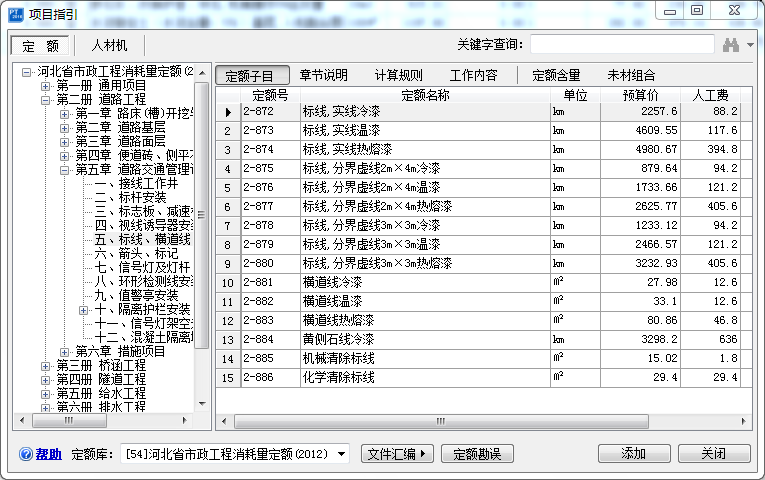Expand 第五册 给水工程 node
Screen dimensions: 765x480
click(x=45, y=394)
